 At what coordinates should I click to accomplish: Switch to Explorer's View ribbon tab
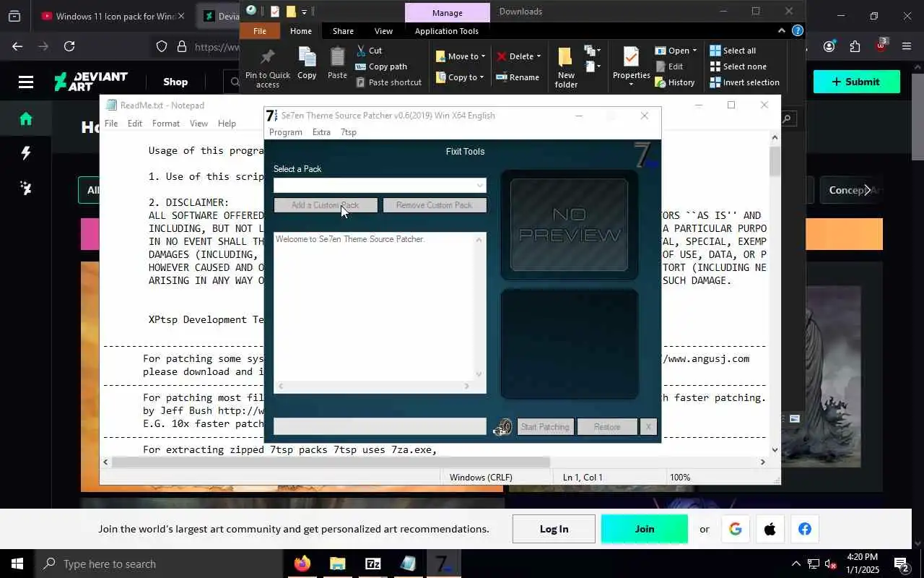point(383,31)
